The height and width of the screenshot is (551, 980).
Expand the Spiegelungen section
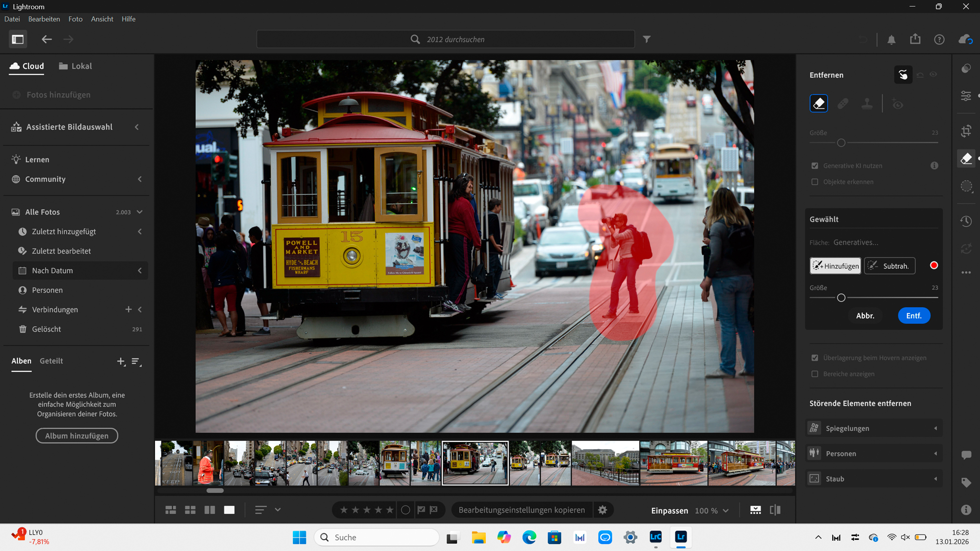click(x=936, y=428)
